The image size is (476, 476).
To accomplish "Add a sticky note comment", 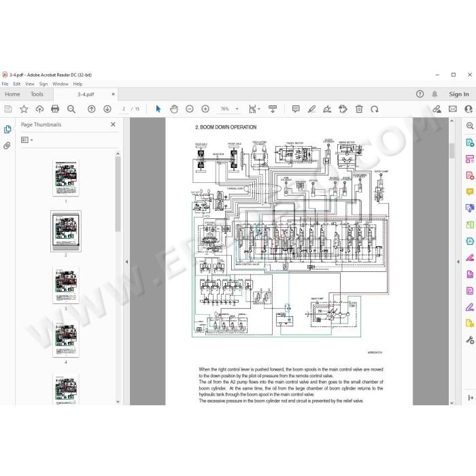I will tap(296, 109).
